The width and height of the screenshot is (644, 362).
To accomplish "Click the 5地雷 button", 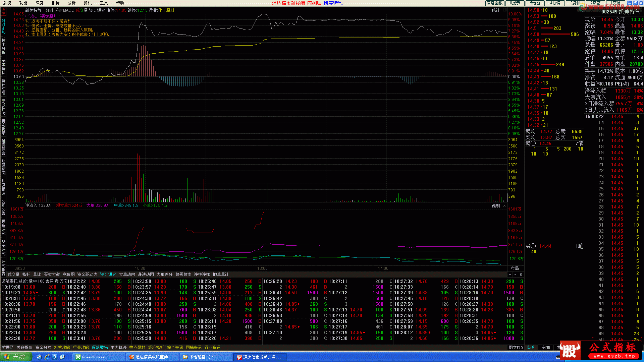I will [x=535, y=3].
